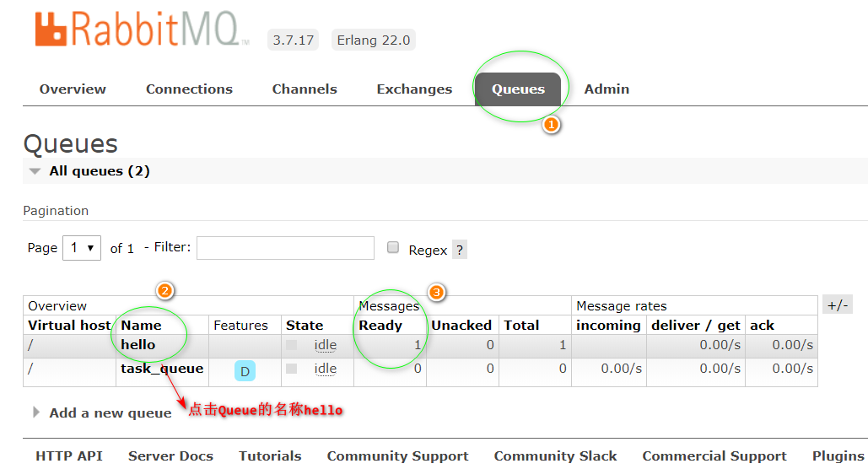Focus the queue Filter input field
Screen dimensions: 868x469
(x=286, y=247)
